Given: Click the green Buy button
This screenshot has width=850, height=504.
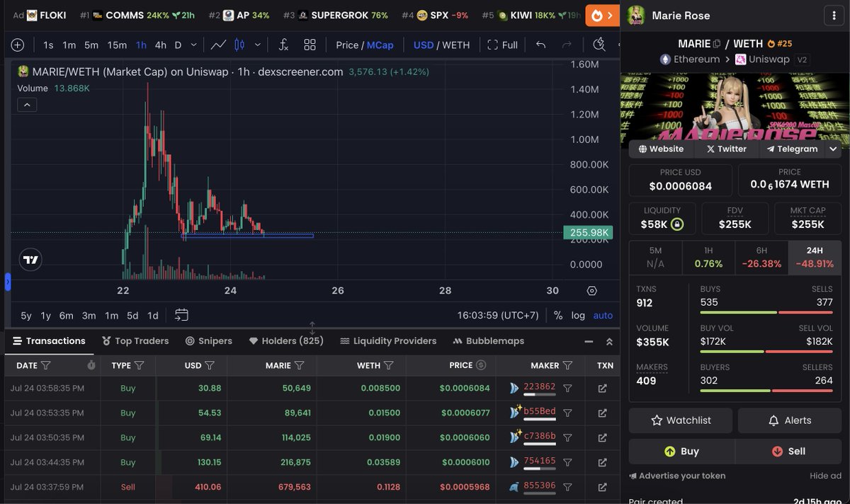Looking at the screenshot, I should (681, 451).
